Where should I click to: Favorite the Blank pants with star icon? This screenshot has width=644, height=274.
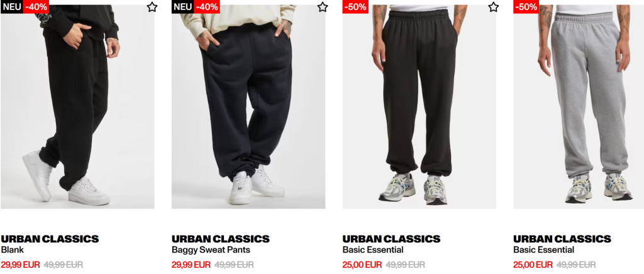click(152, 6)
